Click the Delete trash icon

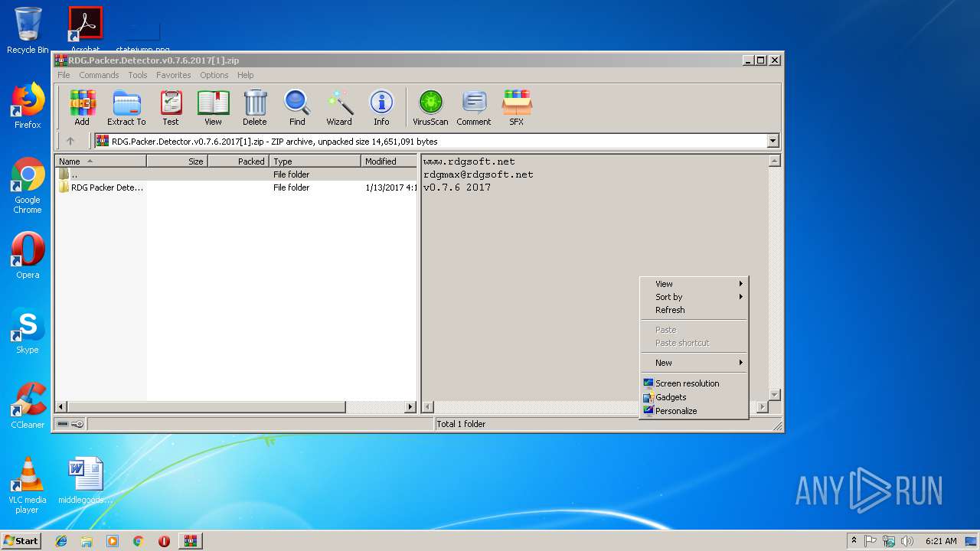point(255,107)
